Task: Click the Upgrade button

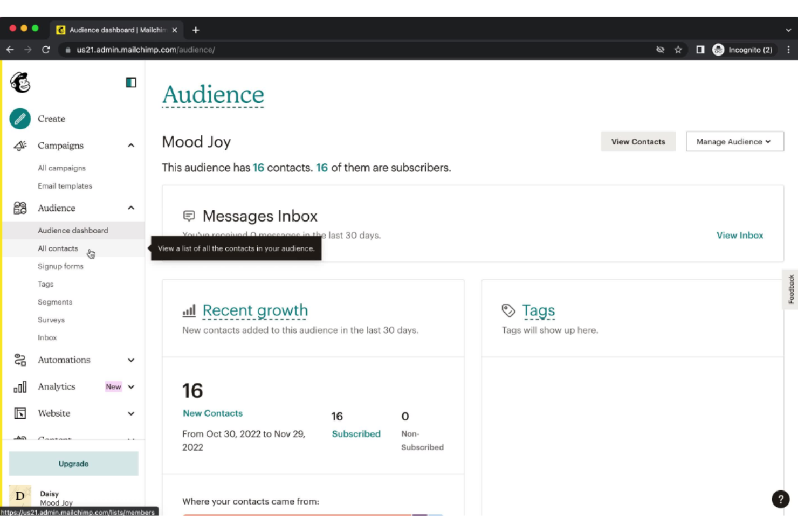Action: point(73,464)
